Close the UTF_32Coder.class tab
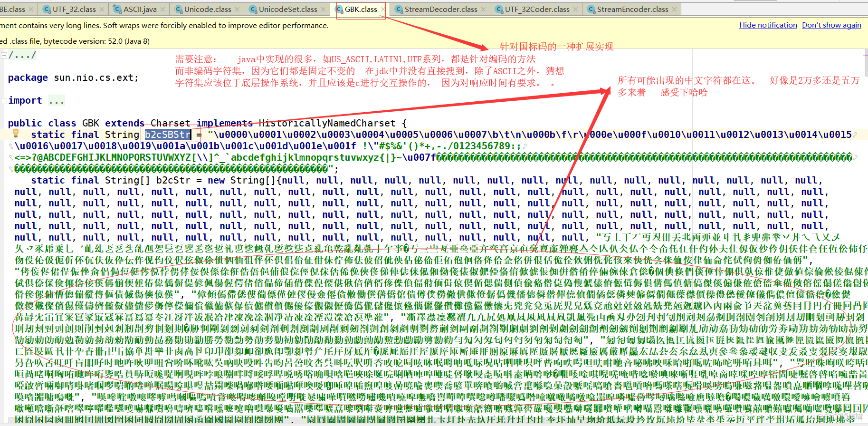 (x=576, y=10)
